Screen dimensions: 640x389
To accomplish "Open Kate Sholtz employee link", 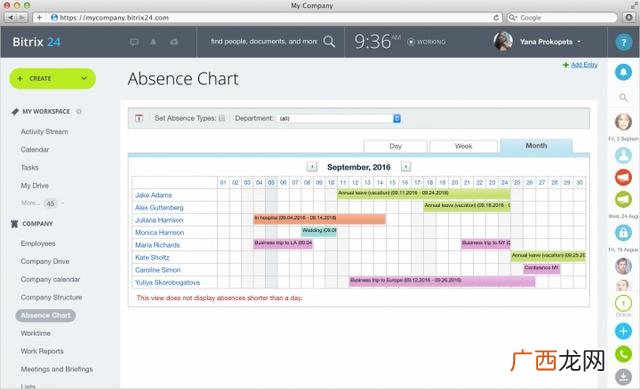I will (152, 258).
